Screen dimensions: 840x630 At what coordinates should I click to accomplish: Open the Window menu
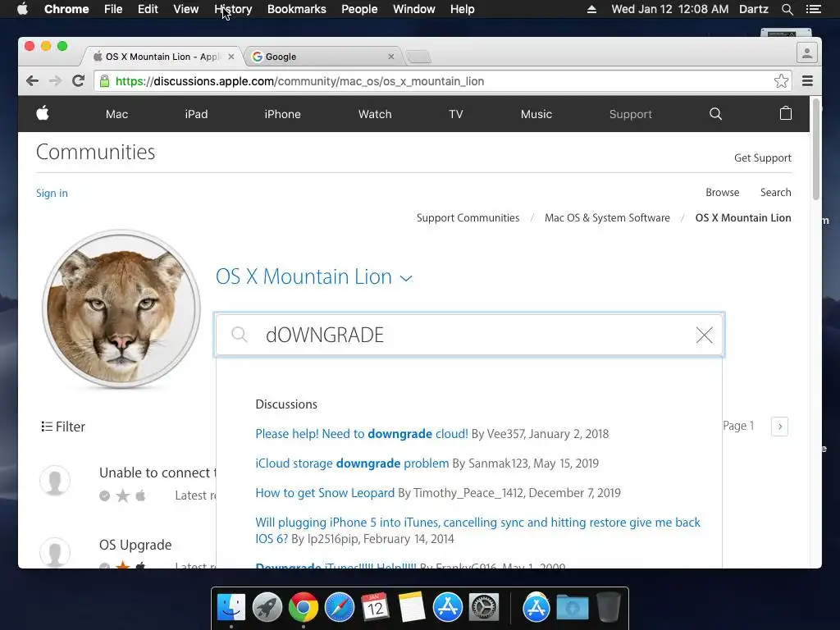coord(414,9)
